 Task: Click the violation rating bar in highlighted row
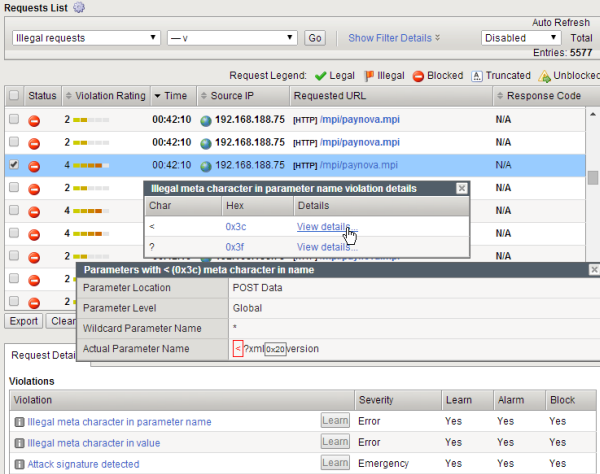(x=91, y=166)
